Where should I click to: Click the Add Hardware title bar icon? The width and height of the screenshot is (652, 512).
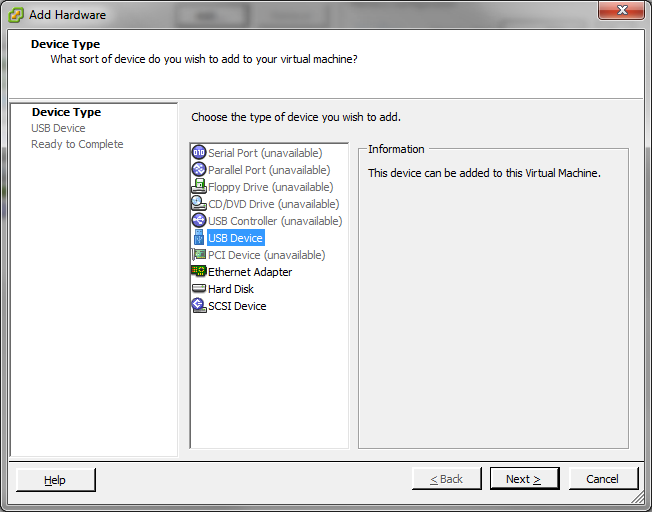[16, 15]
